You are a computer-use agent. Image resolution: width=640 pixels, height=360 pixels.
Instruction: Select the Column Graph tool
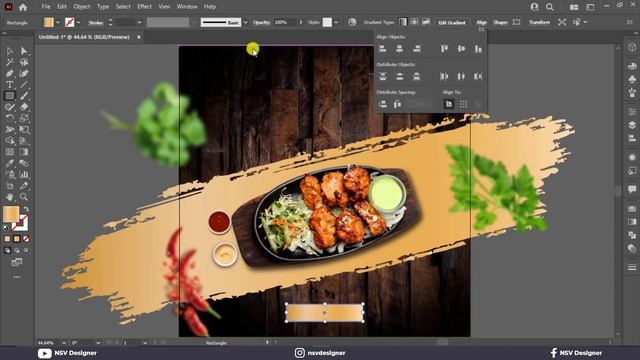coord(24,175)
